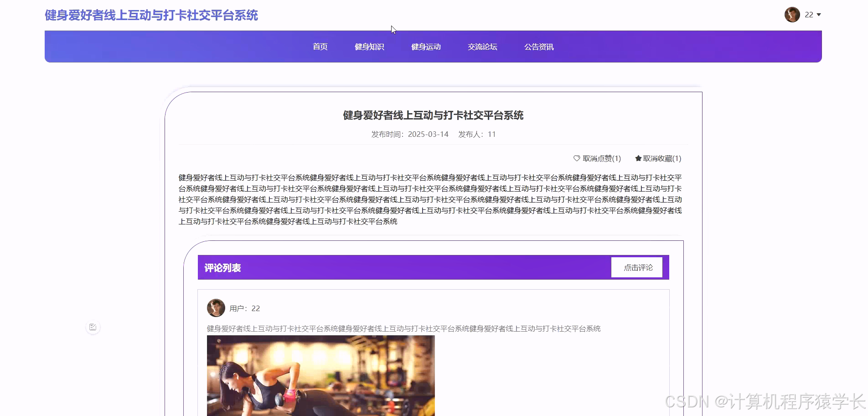This screenshot has height=416, width=868.
Task: Click the article body paragraph
Action: pyautogui.click(x=430, y=199)
